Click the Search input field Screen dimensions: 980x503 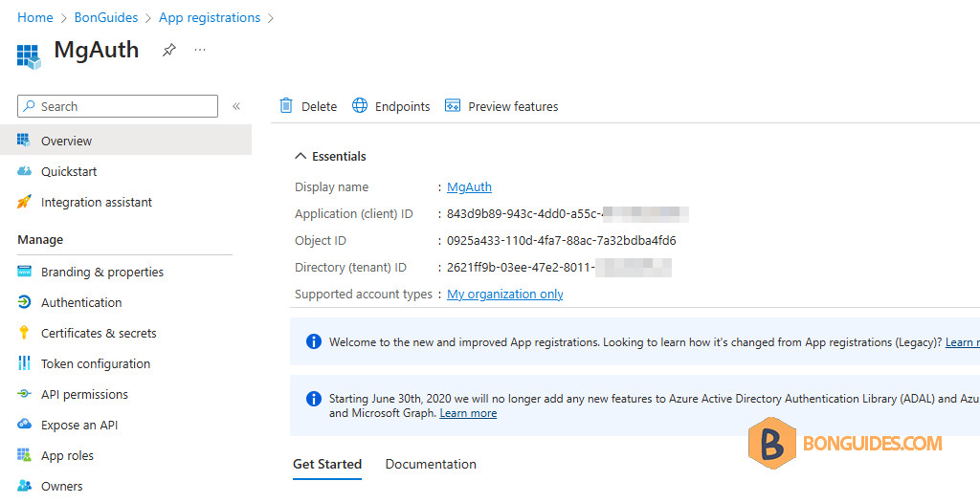click(118, 106)
